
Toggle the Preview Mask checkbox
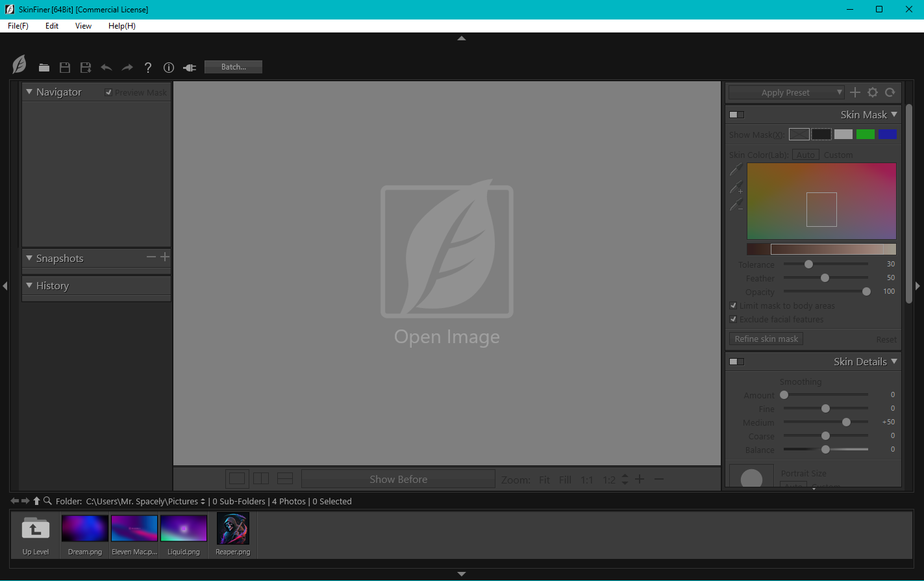pos(108,92)
